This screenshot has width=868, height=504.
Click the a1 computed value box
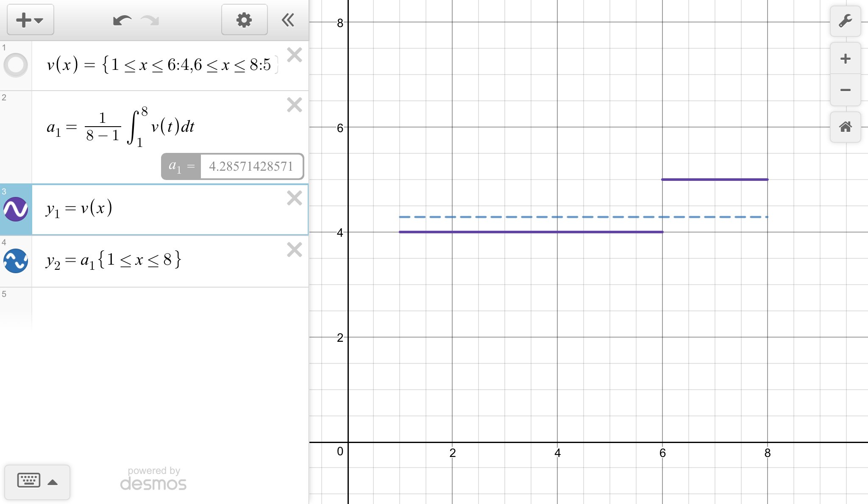point(251,166)
